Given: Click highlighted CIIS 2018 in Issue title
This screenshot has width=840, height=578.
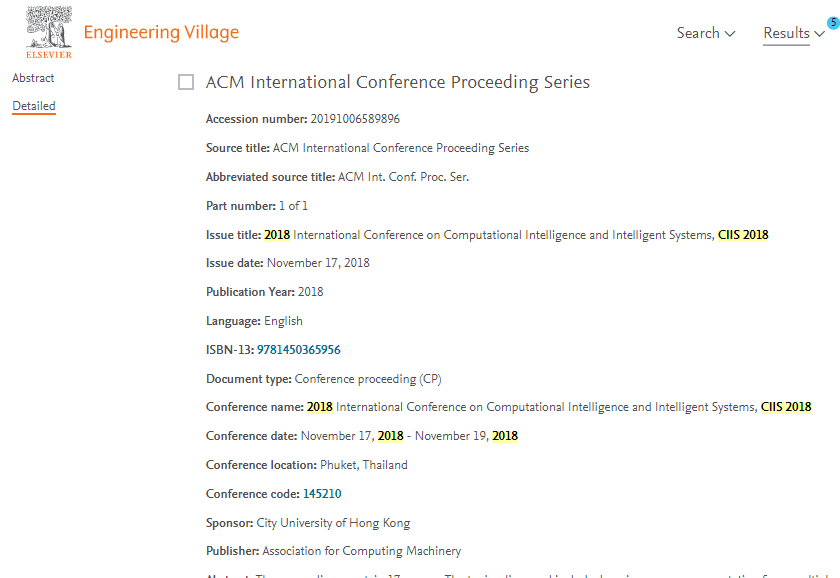Looking at the screenshot, I should point(743,235).
